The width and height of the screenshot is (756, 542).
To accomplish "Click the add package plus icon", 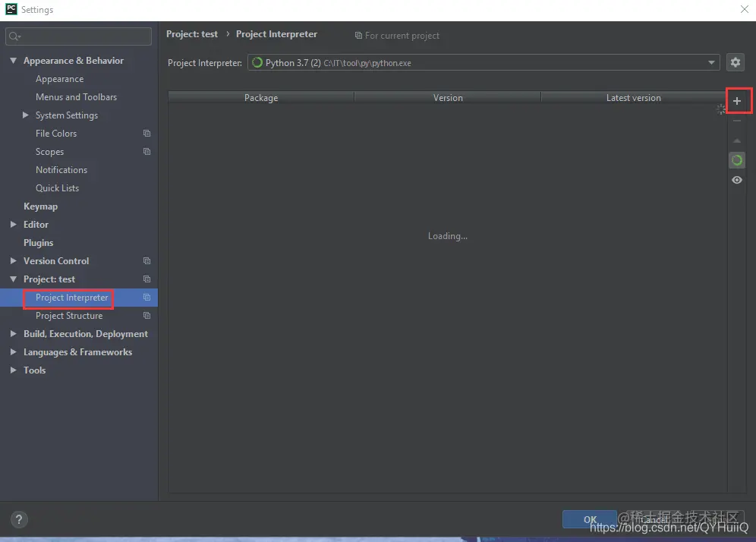I will point(737,101).
